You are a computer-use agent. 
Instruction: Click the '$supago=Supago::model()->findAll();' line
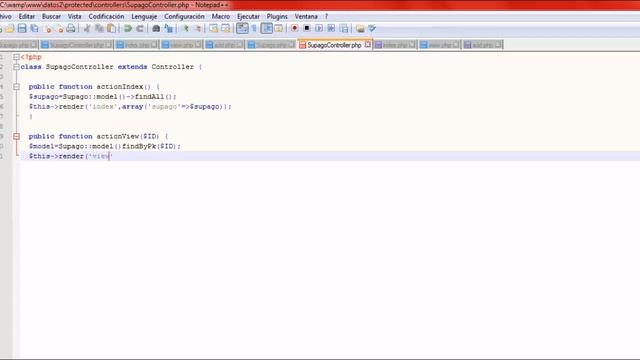point(102,97)
